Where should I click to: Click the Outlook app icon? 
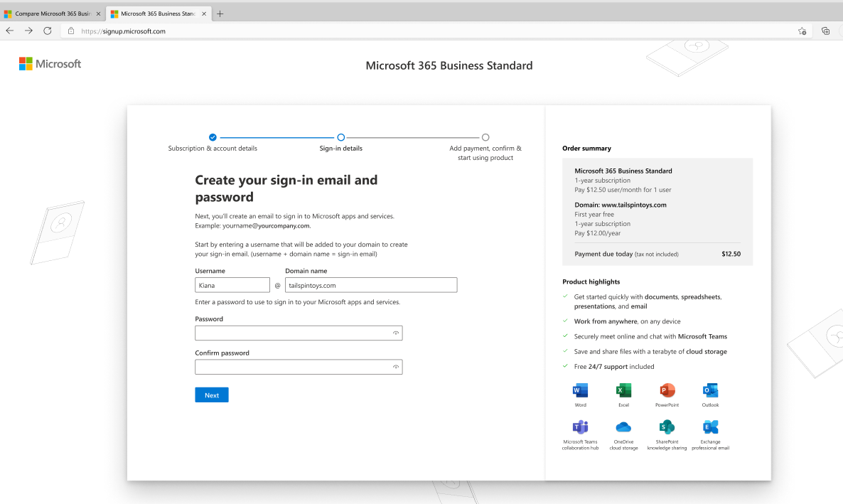tap(710, 390)
